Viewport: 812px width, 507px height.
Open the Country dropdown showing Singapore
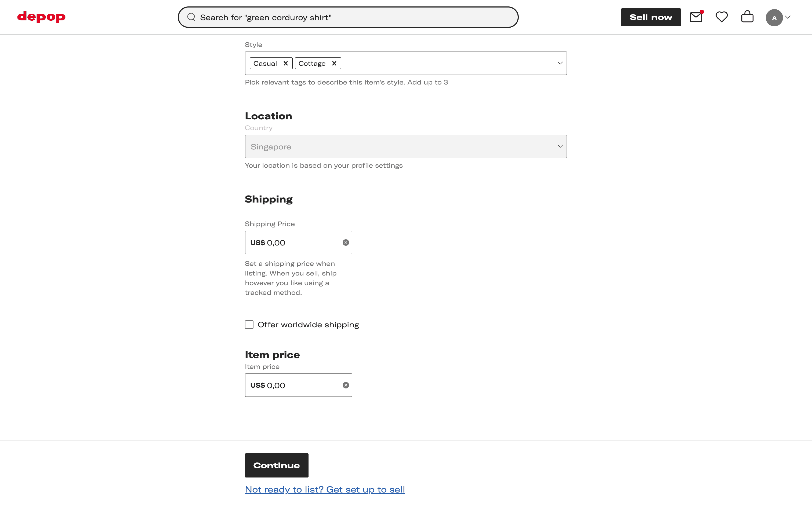tap(405, 146)
